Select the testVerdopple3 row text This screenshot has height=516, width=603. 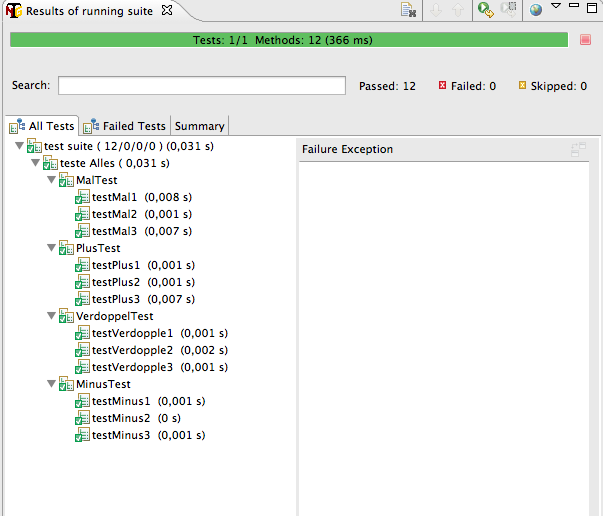click(x=160, y=367)
